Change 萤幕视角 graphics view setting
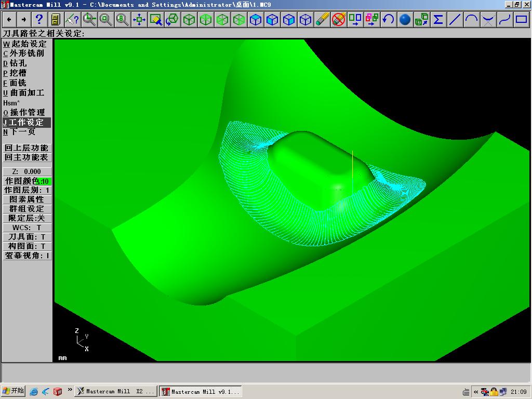The height and width of the screenshot is (399, 532). (27, 256)
